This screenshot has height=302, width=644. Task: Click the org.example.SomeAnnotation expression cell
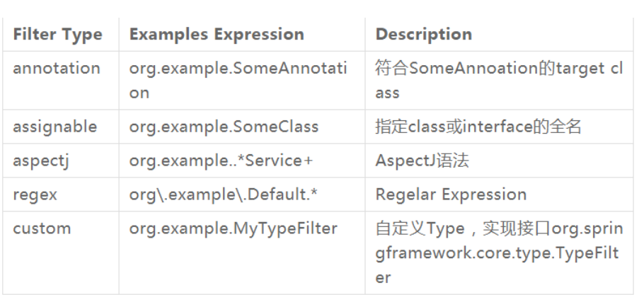(238, 69)
